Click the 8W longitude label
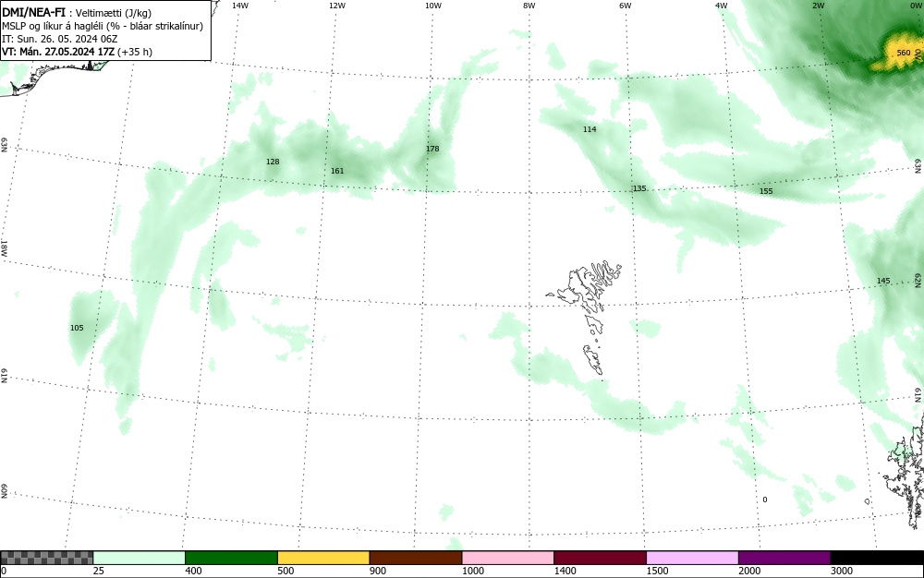The height and width of the screenshot is (578, 924). point(529,6)
